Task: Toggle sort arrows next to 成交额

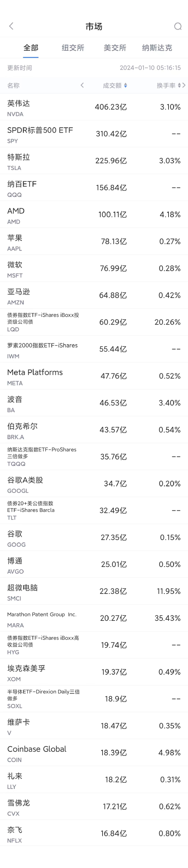Action: pos(125,86)
